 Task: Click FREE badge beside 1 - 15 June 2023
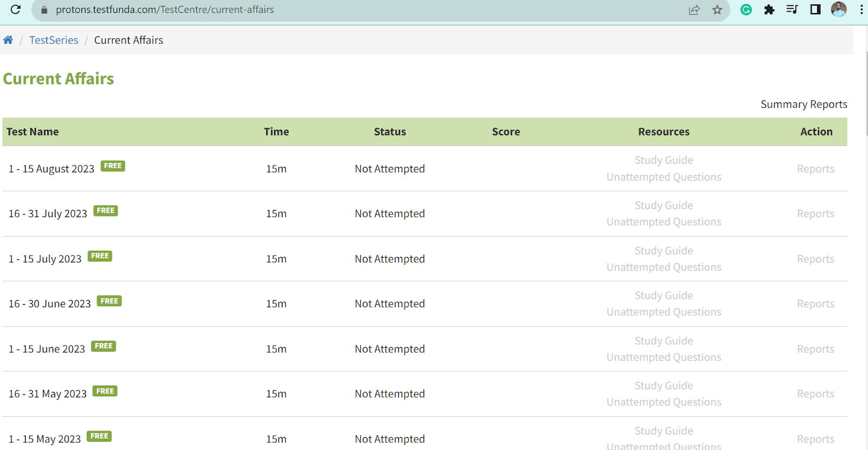click(x=104, y=346)
